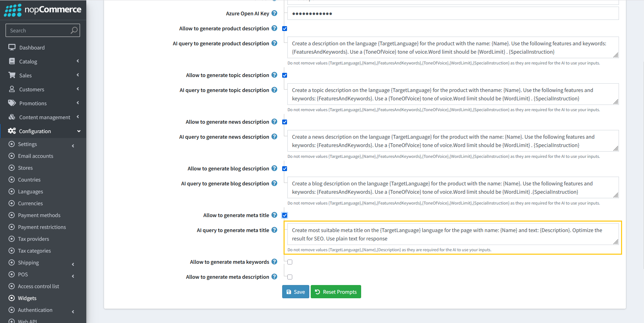This screenshot has width=644, height=323.
Task: Select the Widgets sidebar item
Action: [x=26, y=298]
